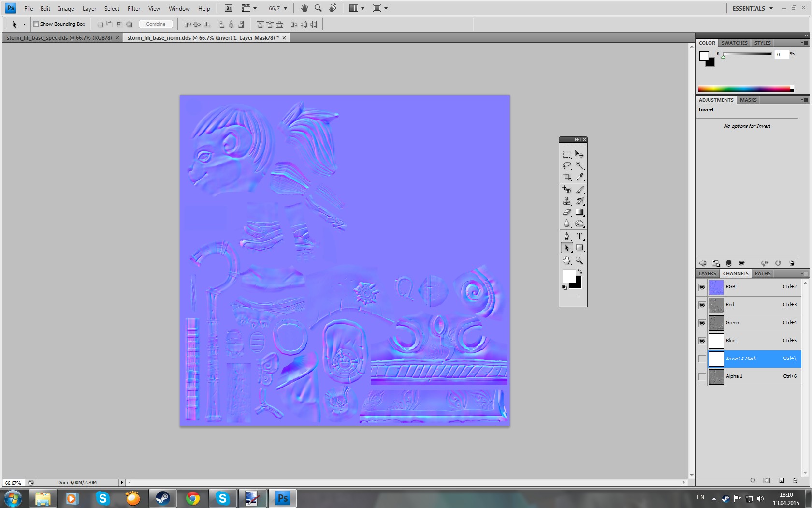The width and height of the screenshot is (812, 508).
Task: Pick the Red Eye tool
Action: tap(567, 190)
